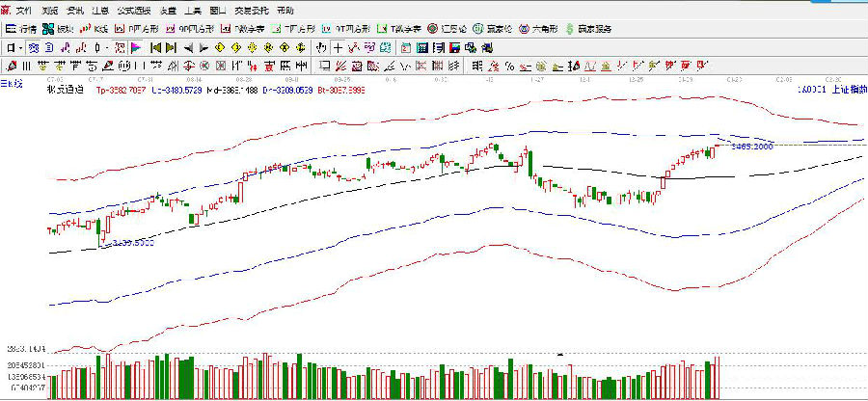
Task: Open the 公式选股 formula stock-picking menu
Action: click(132, 9)
